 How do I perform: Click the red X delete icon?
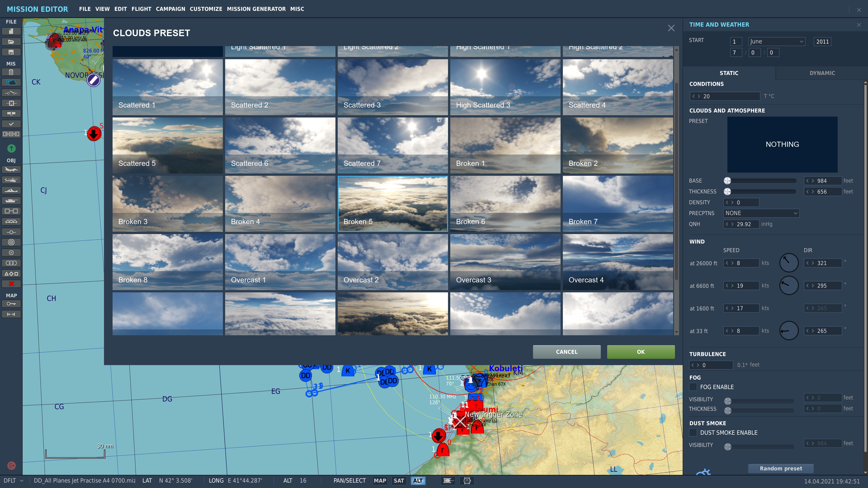[11, 284]
